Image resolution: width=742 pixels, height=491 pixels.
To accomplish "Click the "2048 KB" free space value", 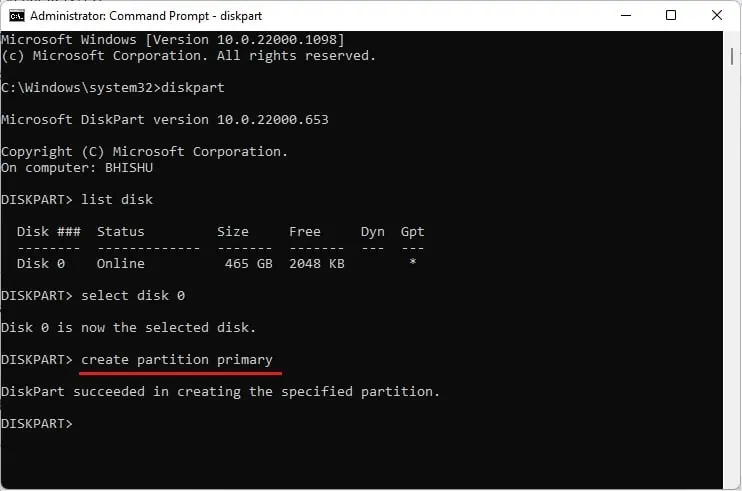I will [317, 263].
